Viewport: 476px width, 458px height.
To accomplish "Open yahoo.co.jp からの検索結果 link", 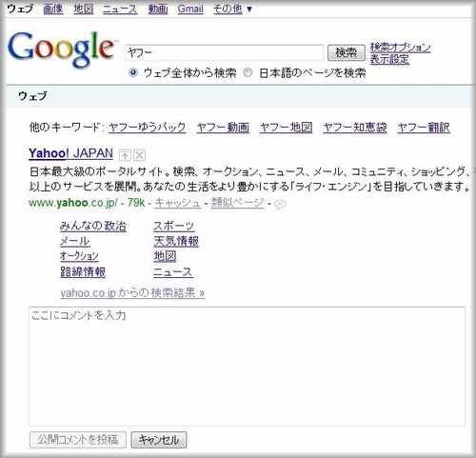I will coord(132,292).
